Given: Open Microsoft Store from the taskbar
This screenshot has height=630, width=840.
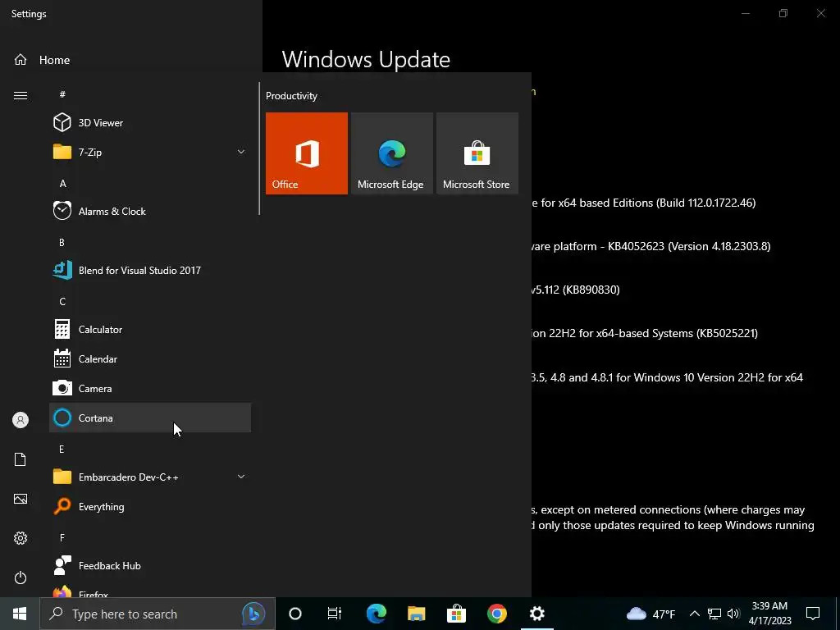Looking at the screenshot, I should [x=456, y=614].
